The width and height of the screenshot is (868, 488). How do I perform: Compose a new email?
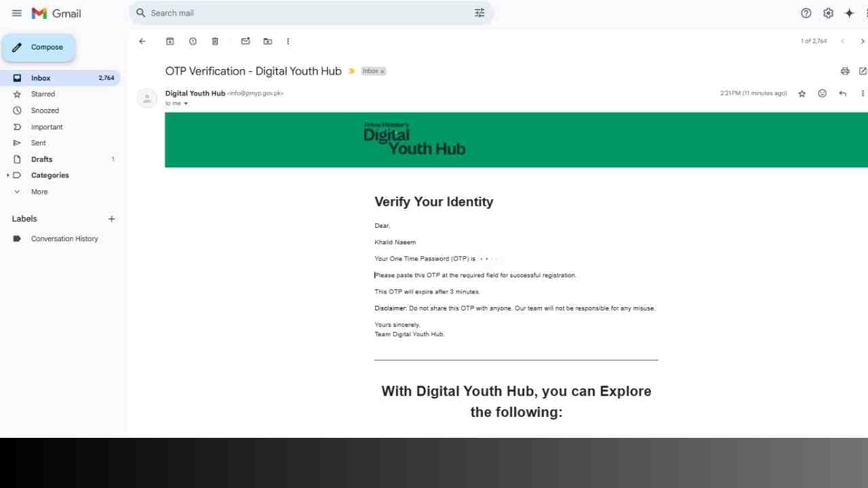(39, 47)
